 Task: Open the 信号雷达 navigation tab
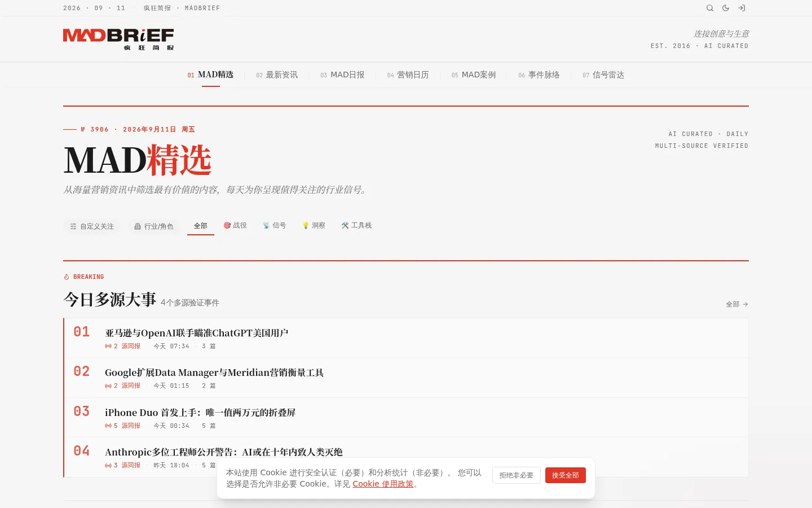(x=603, y=75)
